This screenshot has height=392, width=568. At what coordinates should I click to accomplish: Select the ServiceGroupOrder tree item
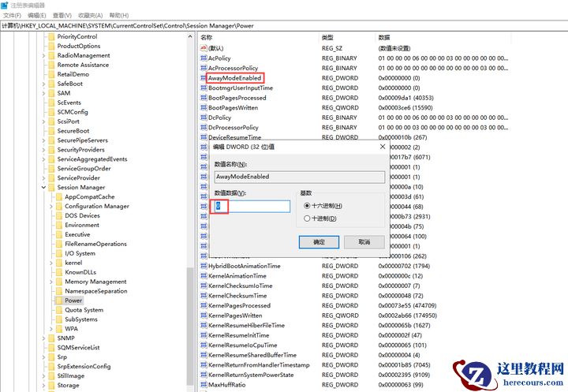(x=84, y=169)
